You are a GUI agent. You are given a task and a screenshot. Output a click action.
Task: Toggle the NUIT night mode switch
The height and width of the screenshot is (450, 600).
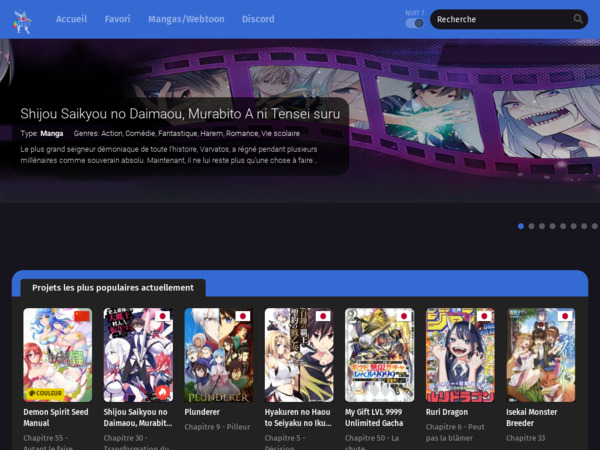[x=414, y=23]
